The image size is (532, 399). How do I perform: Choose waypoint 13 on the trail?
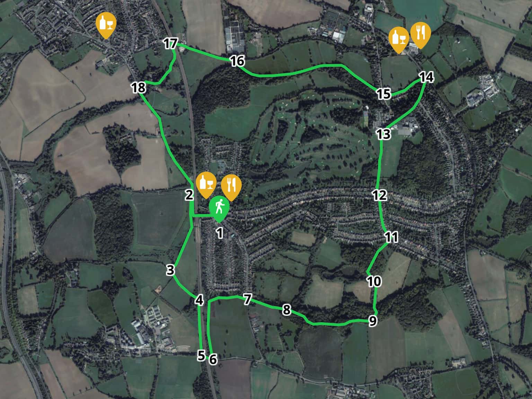pyautogui.click(x=383, y=134)
